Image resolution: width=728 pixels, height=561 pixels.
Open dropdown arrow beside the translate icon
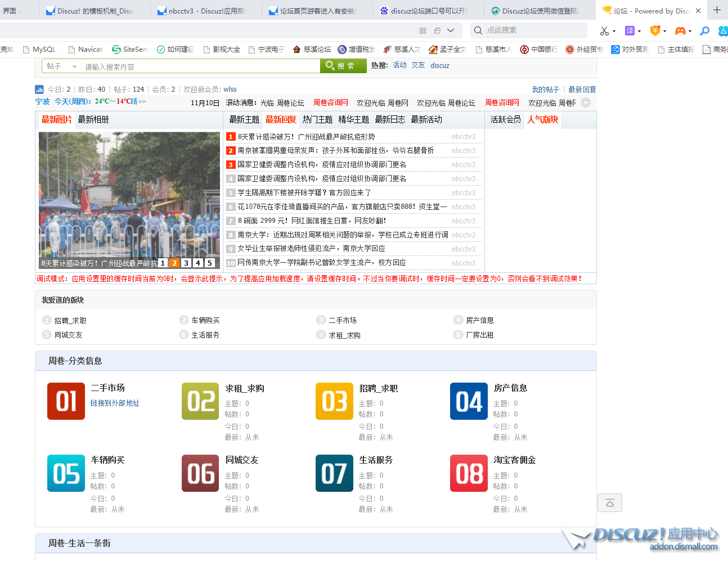639,32
